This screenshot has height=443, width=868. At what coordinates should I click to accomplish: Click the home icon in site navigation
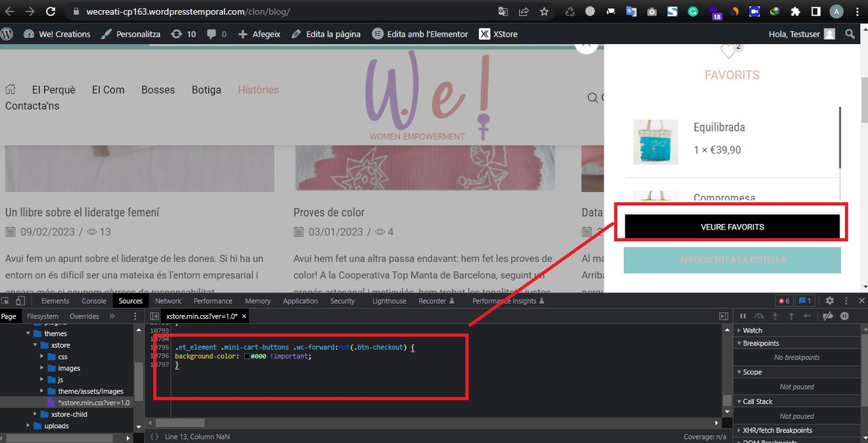(x=10, y=89)
